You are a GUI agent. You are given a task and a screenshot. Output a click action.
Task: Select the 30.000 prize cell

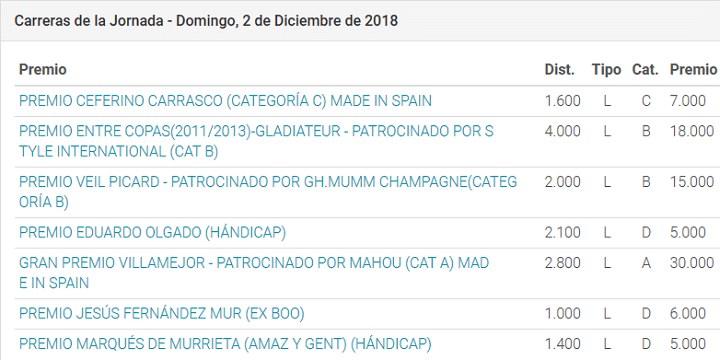click(x=692, y=263)
